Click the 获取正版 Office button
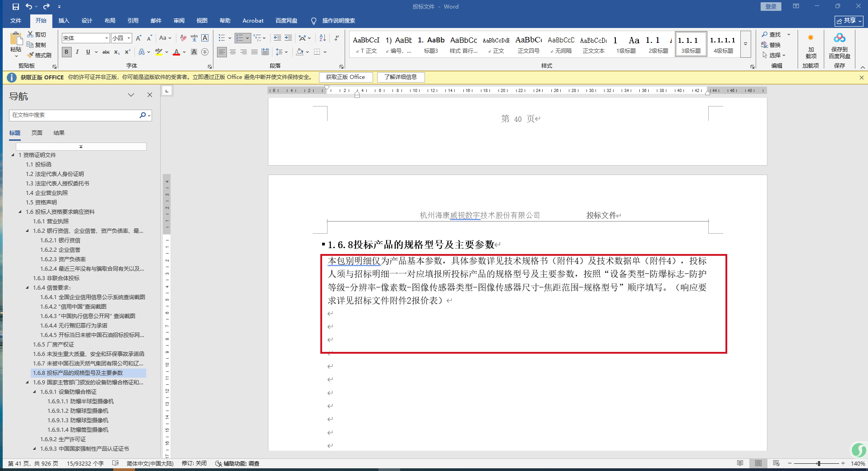This screenshot has height=471, width=868. (346, 77)
